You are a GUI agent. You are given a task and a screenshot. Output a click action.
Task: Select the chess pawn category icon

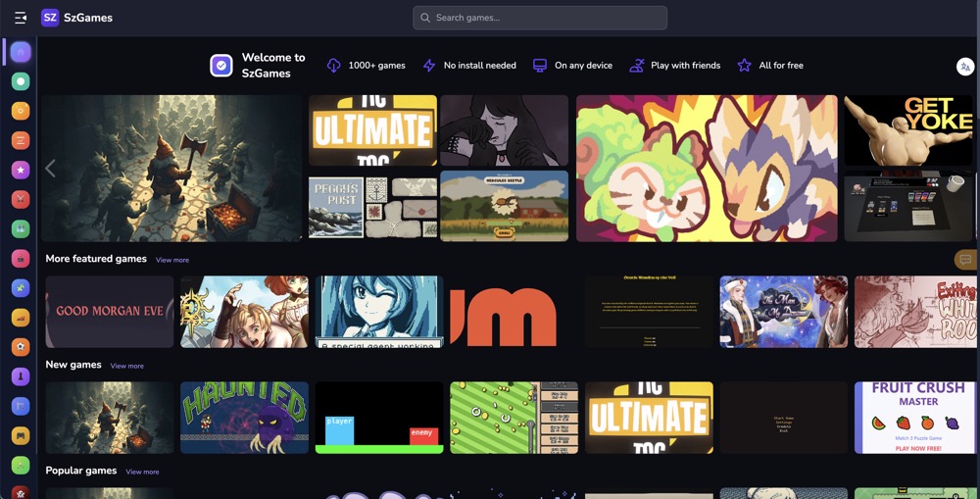tap(21, 376)
